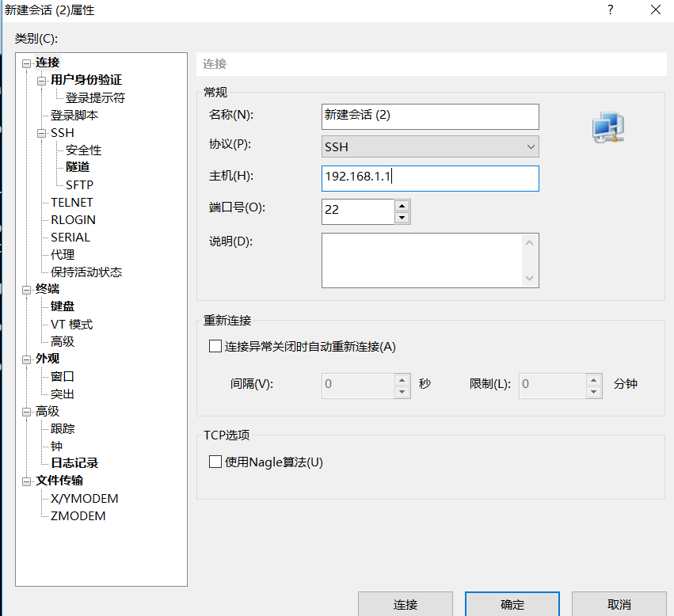Open the SFTP settings page
This screenshot has width=674, height=616.
click(79, 184)
